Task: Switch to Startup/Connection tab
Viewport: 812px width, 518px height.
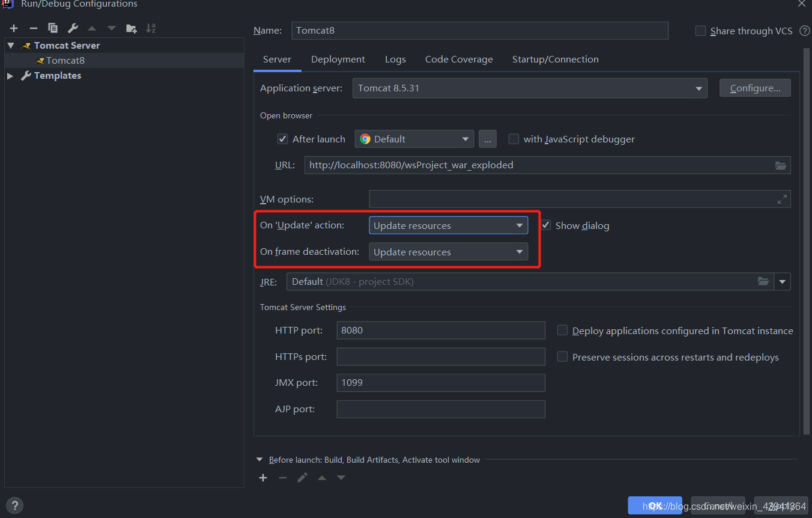Action: coord(556,59)
